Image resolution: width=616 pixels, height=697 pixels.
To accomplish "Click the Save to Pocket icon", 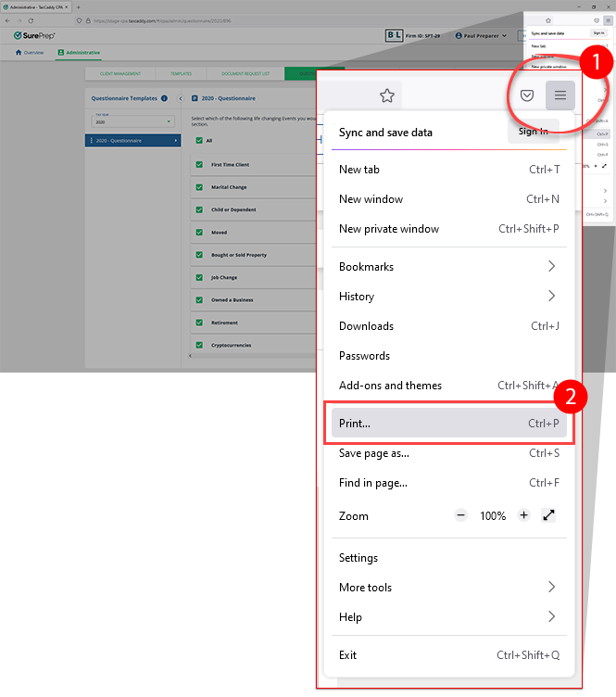I will point(527,95).
